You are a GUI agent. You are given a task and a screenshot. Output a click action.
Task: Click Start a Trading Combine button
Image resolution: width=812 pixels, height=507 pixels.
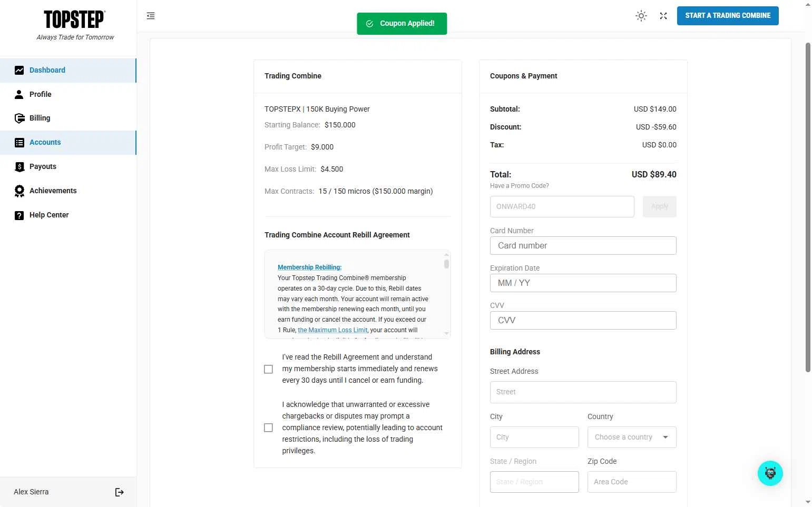pyautogui.click(x=728, y=16)
